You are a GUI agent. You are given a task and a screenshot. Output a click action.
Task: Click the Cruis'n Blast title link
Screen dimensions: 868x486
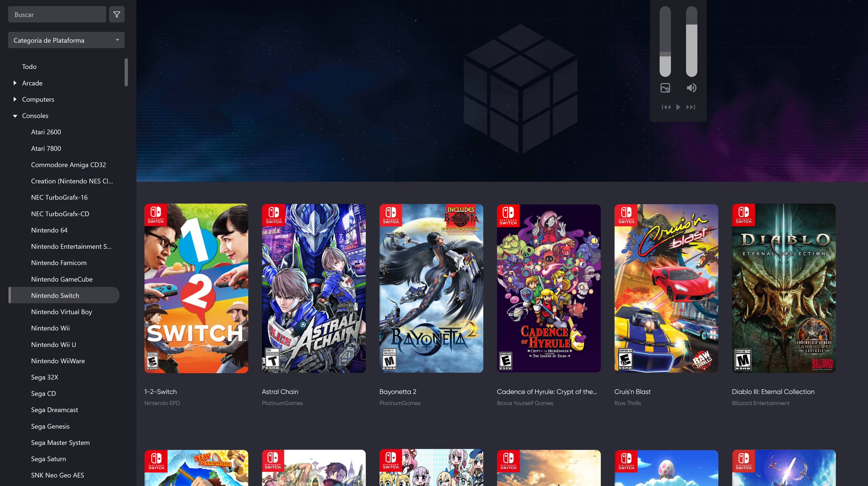[632, 392]
